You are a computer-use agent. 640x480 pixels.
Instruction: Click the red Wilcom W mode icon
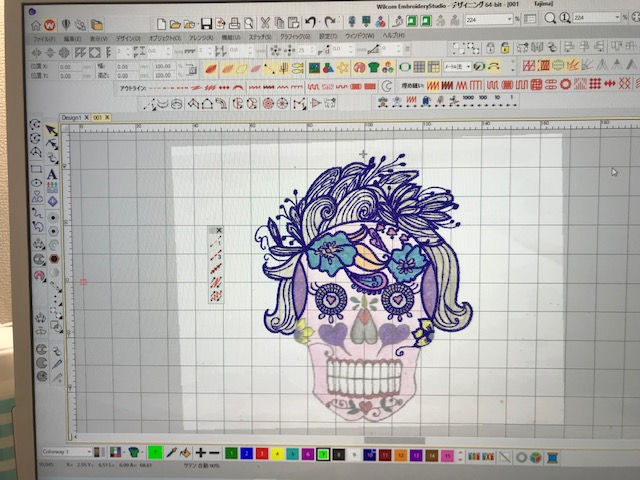(x=49, y=26)
